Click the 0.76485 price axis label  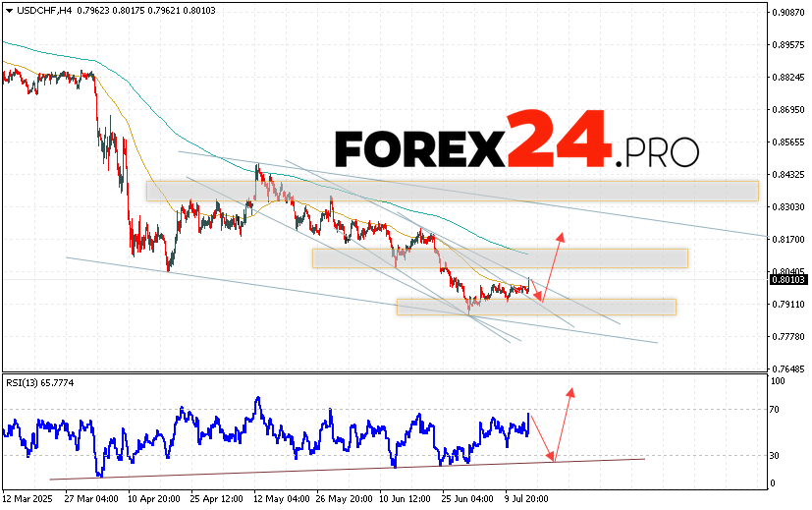786,368
